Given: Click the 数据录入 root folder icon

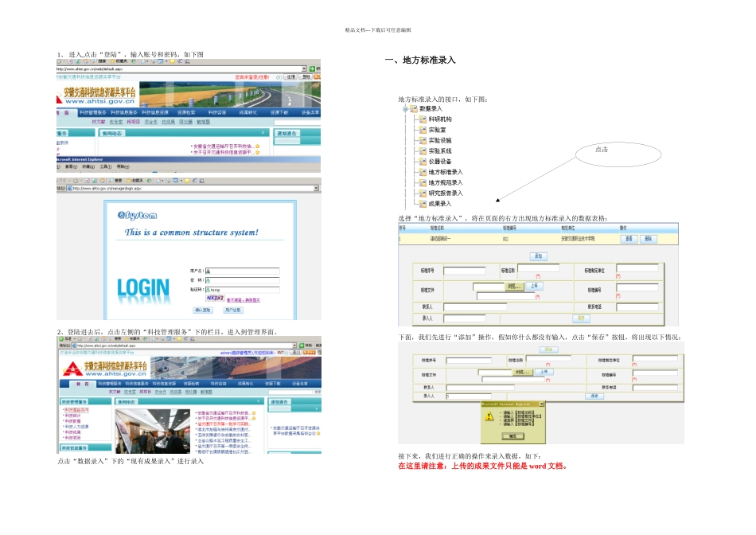Looking at the screenshot, I should coord(413,108).
